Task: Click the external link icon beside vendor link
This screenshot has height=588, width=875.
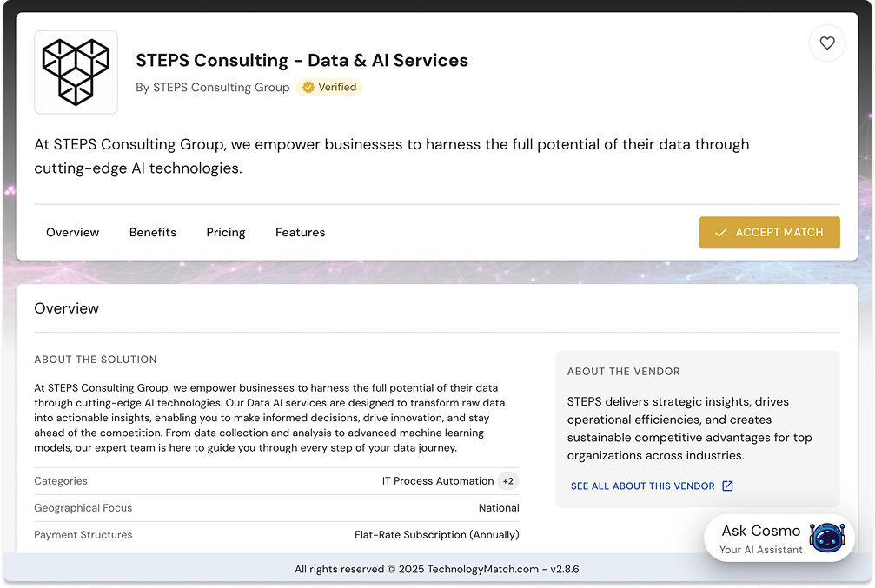Action: (x=727, y=486)
